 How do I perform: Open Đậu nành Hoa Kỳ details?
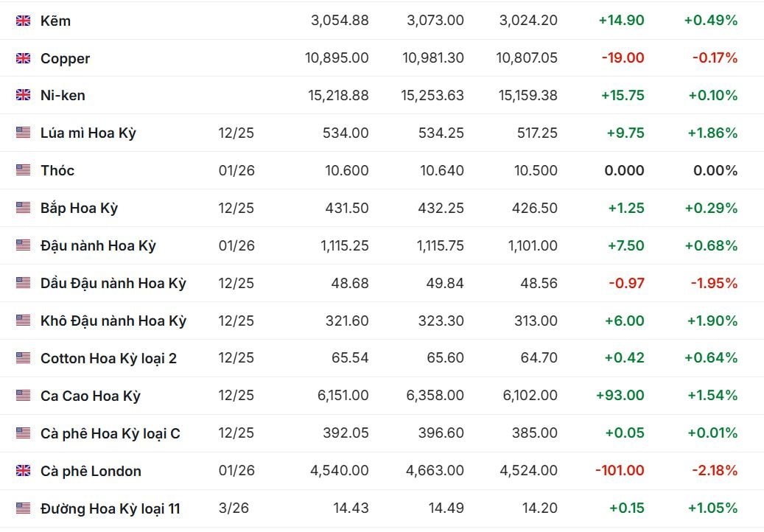tap(98, 245)
